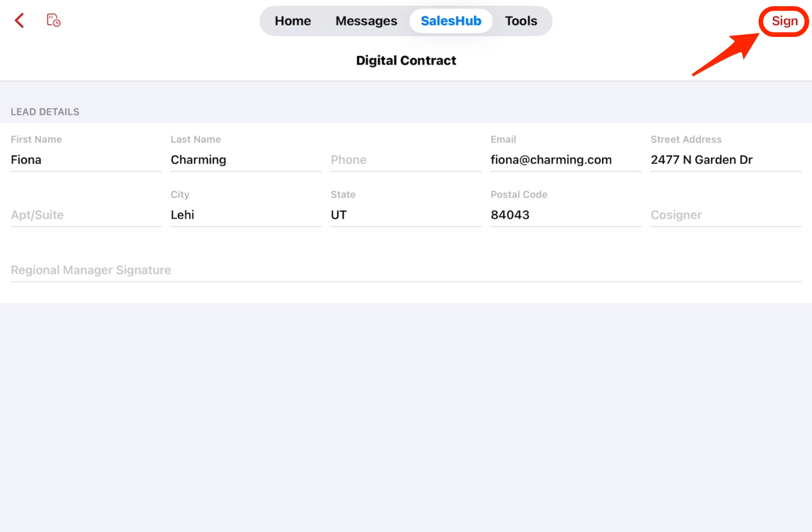Viewport: 812px width, 532px height.
Task: Edit the First Name field Fiona
Action: pyautogui.click(x=85, y=160)
